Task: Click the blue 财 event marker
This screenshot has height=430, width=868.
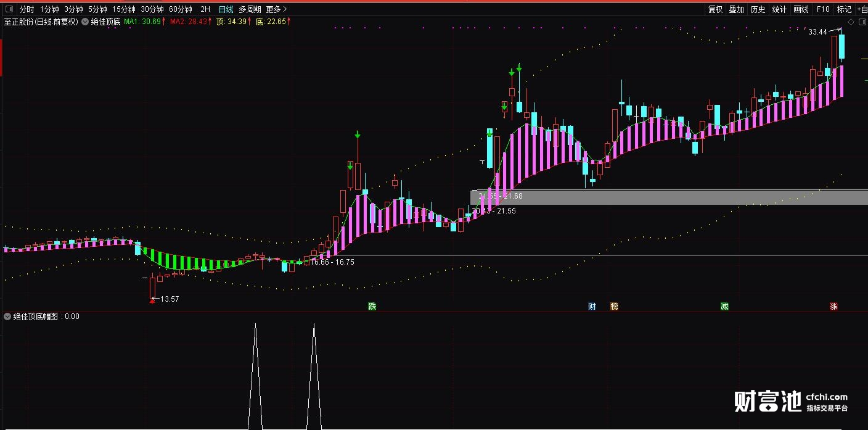Action: 592,307
